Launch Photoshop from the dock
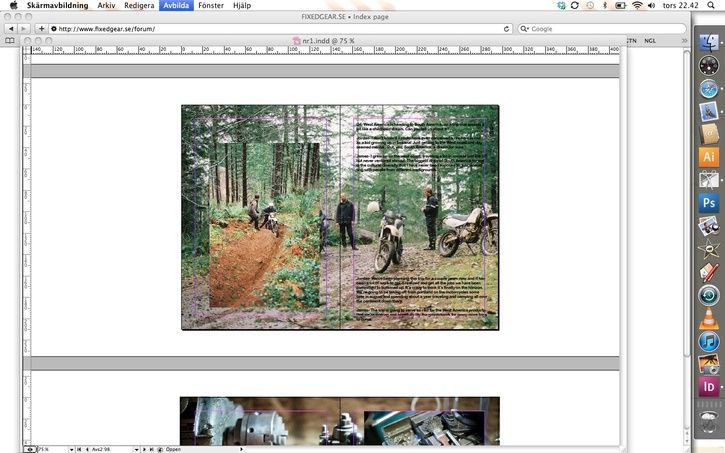The width and height of the screenshot is (725, 453). point(709,203)
